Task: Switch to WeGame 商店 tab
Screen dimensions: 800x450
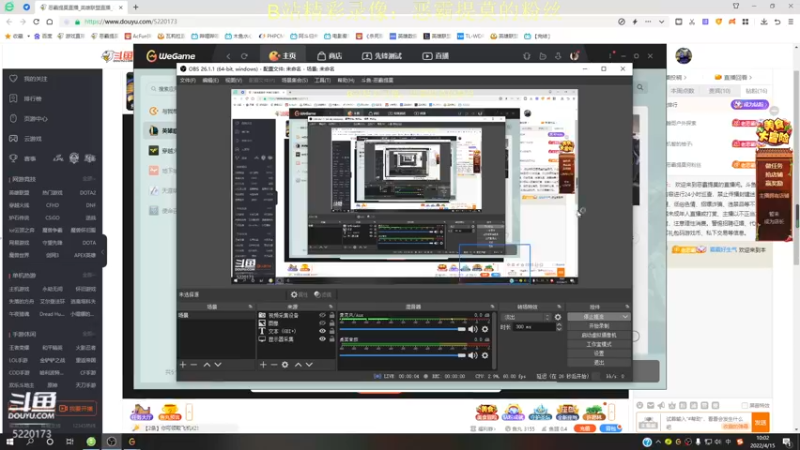Action: tap(329, 56)
